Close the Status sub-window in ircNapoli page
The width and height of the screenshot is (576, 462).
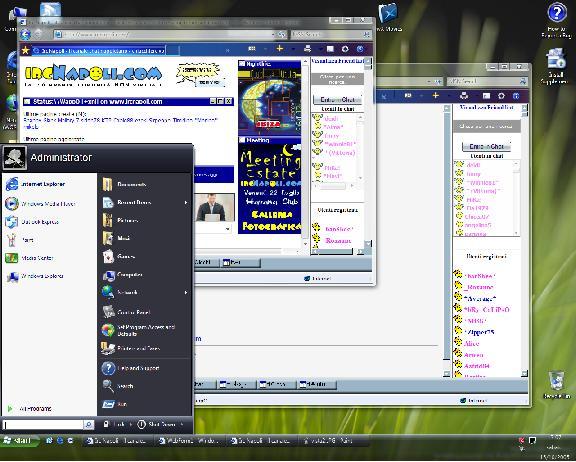click(228, 101)
